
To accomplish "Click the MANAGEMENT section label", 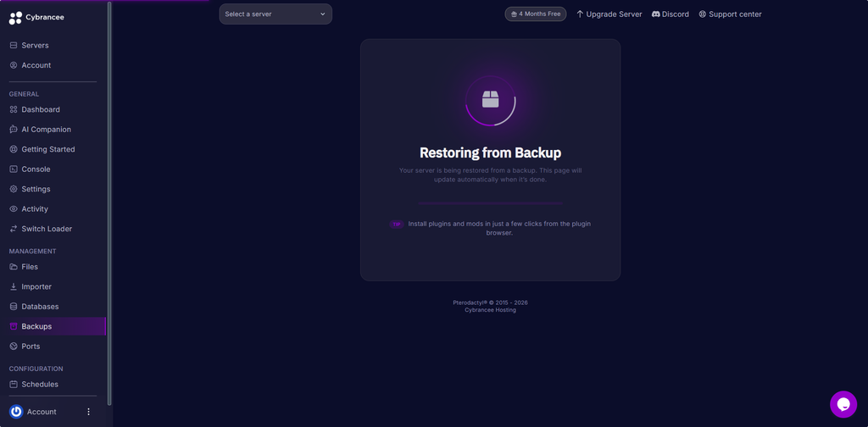I will [33, 251].
